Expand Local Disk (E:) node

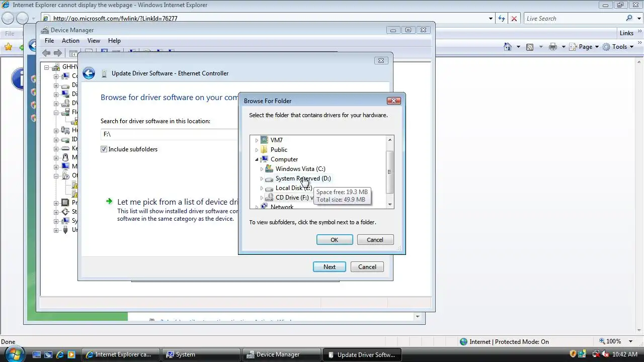262,188
